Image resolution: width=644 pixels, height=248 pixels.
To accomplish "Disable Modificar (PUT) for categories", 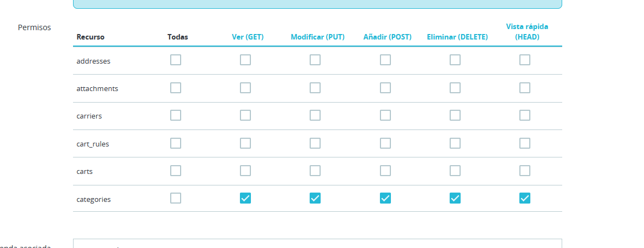I will [315, 199].
